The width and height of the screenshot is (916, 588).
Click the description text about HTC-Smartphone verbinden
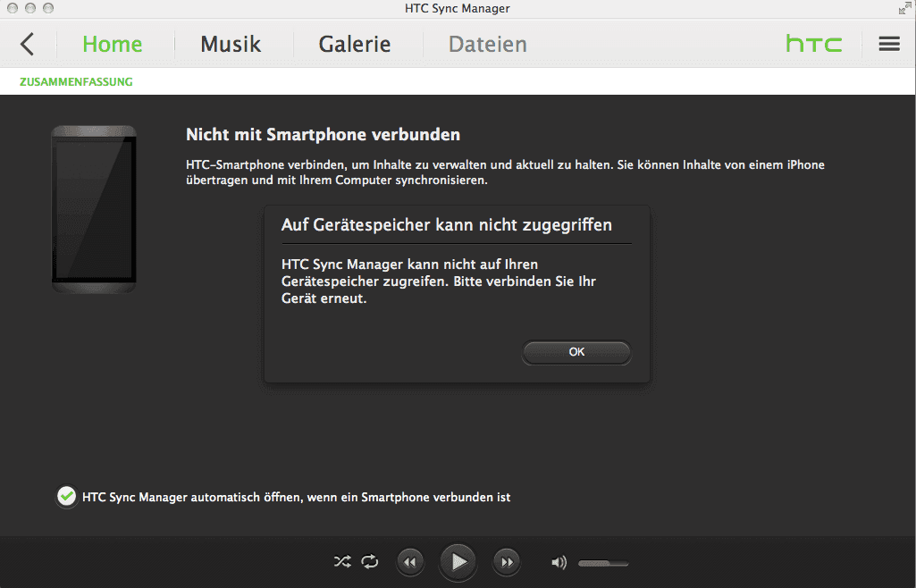click(505, 172)
